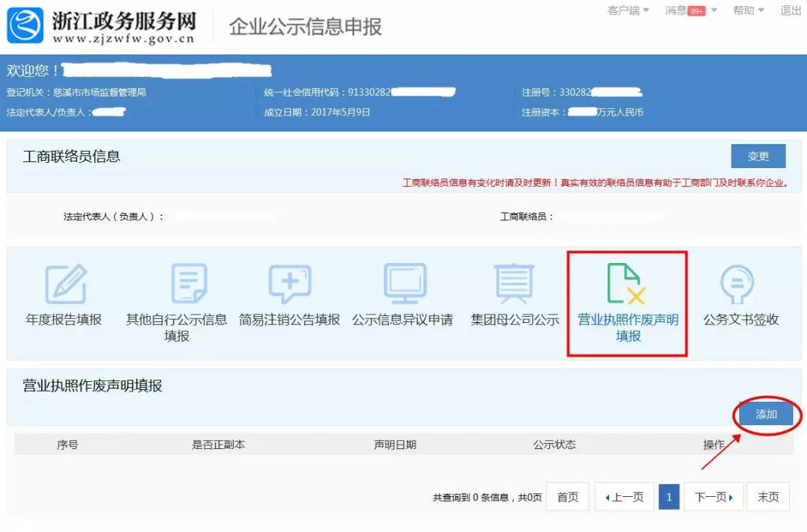Click the 公示状态 column header
Image resolution: width=807 pixels, height=532 pixels.
pos(554,445)
